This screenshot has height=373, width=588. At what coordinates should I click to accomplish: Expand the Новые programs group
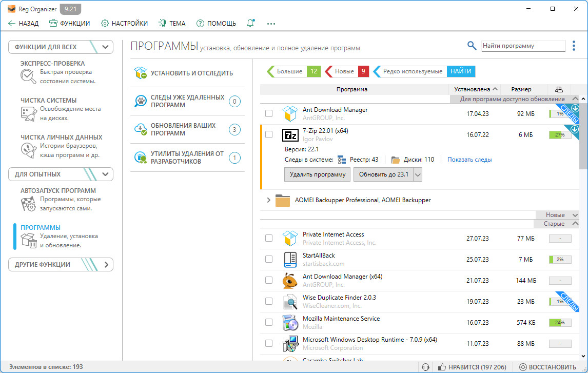coord(575,215)
